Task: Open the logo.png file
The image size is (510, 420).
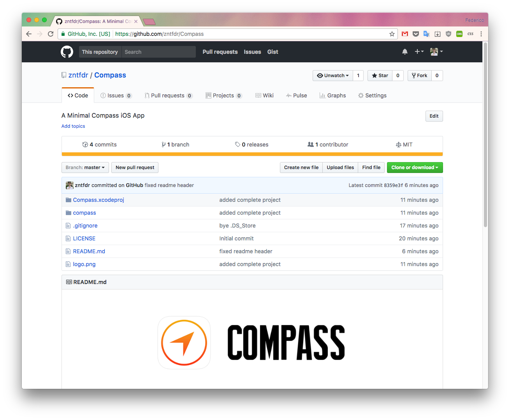Action: [84, 264]
